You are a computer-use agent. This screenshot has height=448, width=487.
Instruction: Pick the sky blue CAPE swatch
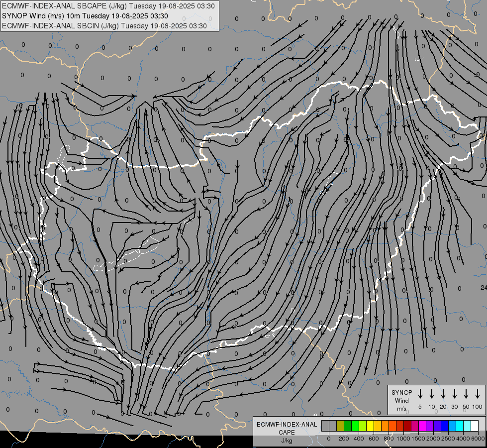452,426
